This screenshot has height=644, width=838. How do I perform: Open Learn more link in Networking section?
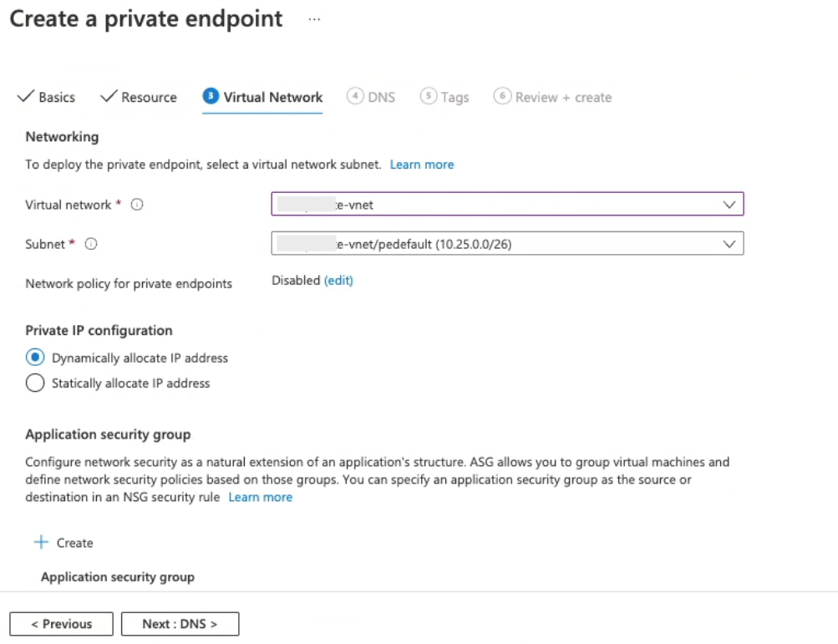point(422,165)
